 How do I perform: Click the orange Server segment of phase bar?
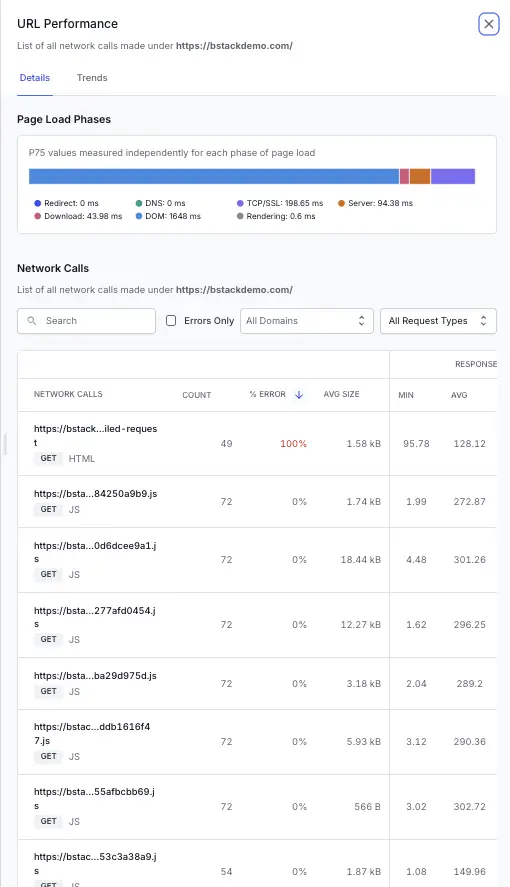[x=420, y=176]
